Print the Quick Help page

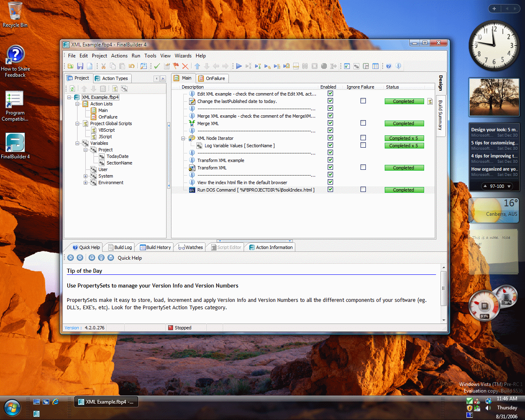[111, 258]
